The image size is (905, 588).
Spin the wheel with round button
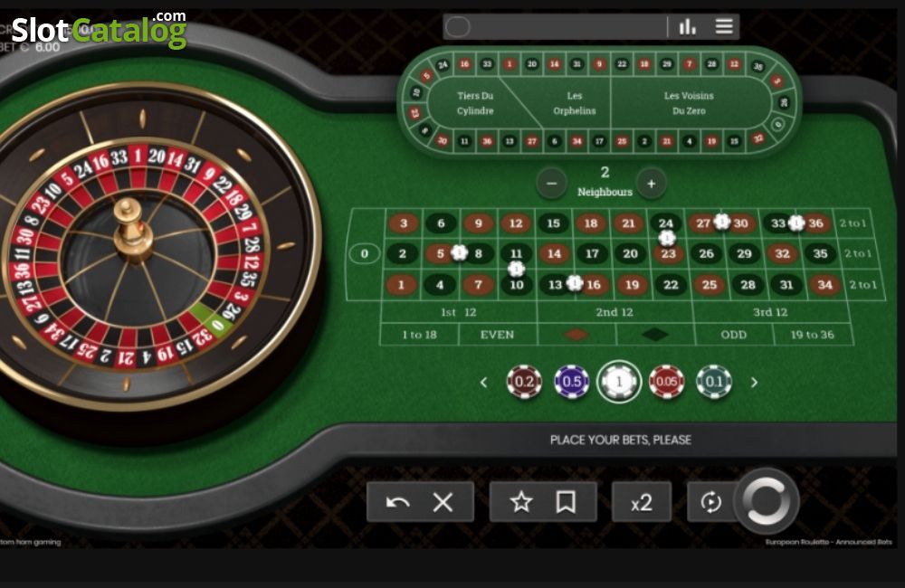tap(767, 501)
